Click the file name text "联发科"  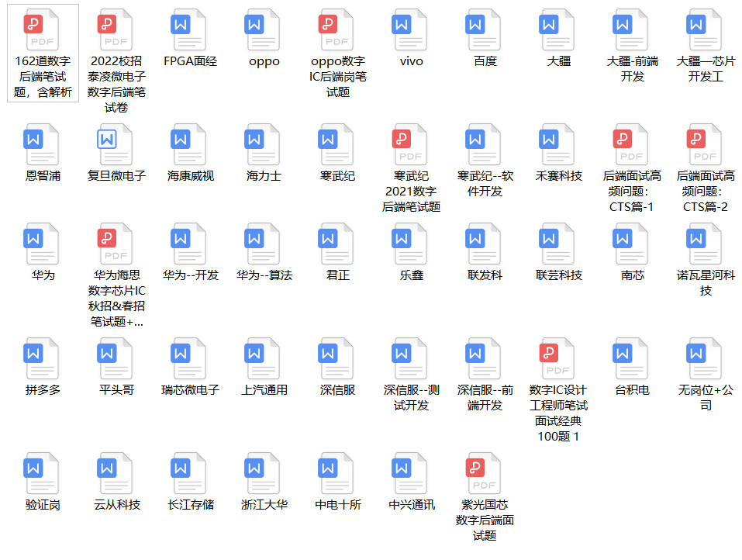point(485,275)
